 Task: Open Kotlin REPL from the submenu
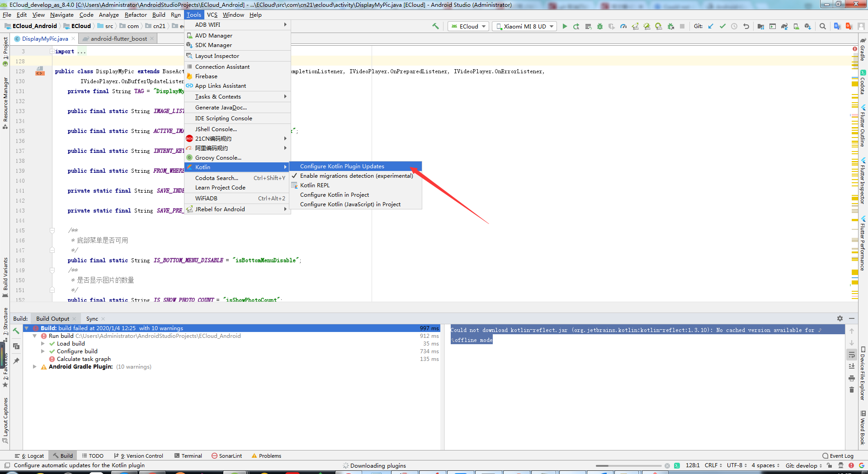coord(355,185)
